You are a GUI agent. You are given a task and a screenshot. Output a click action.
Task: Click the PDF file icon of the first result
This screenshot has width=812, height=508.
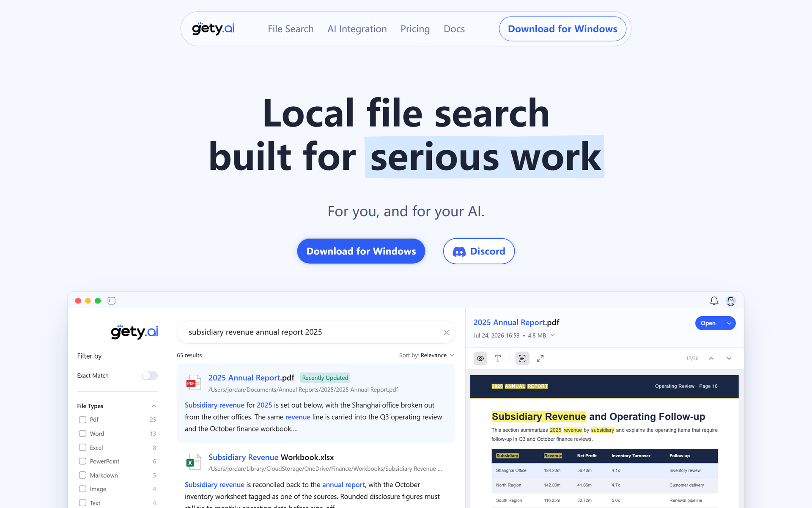tap(193, 383)
